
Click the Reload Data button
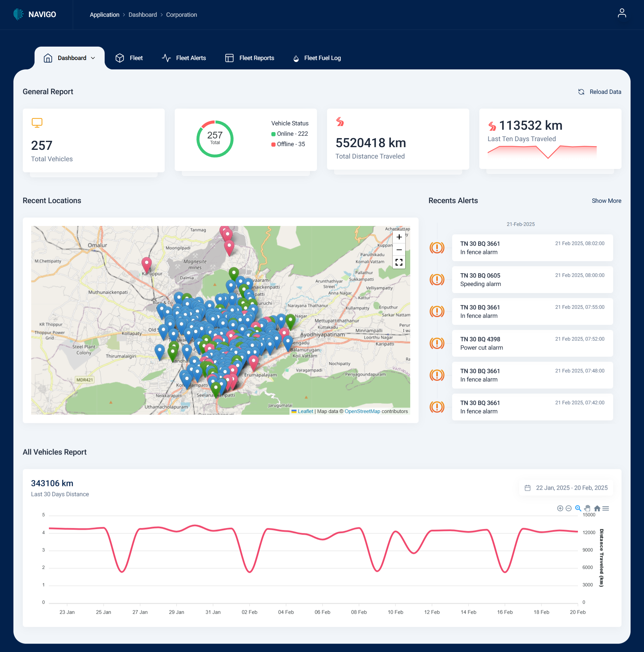coord(599,92)
